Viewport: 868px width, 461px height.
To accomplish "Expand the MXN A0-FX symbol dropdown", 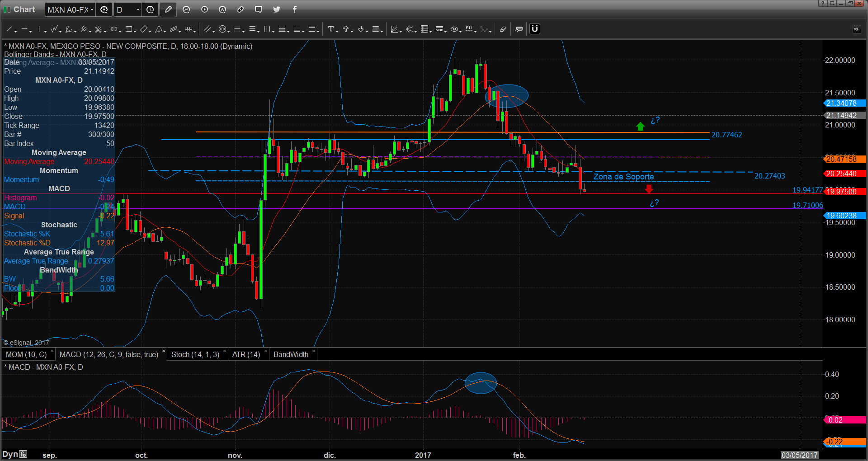I will (92, 9).
